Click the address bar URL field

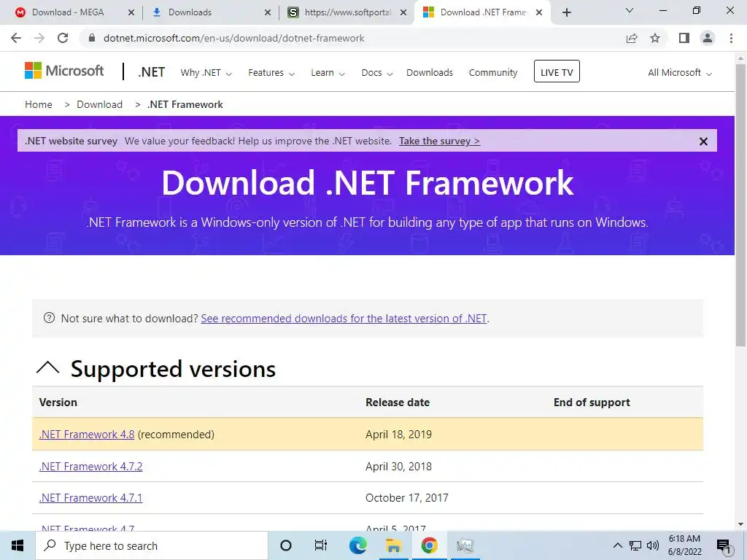tap(352, 38)
